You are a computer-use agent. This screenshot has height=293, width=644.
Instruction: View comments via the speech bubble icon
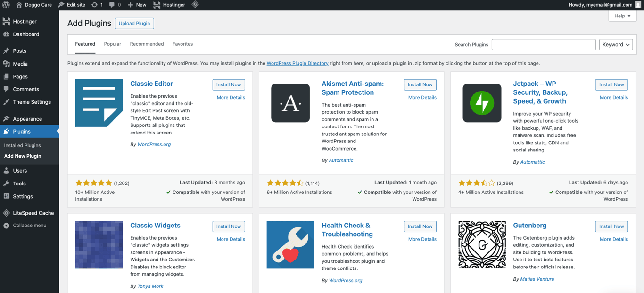point(112,5)
